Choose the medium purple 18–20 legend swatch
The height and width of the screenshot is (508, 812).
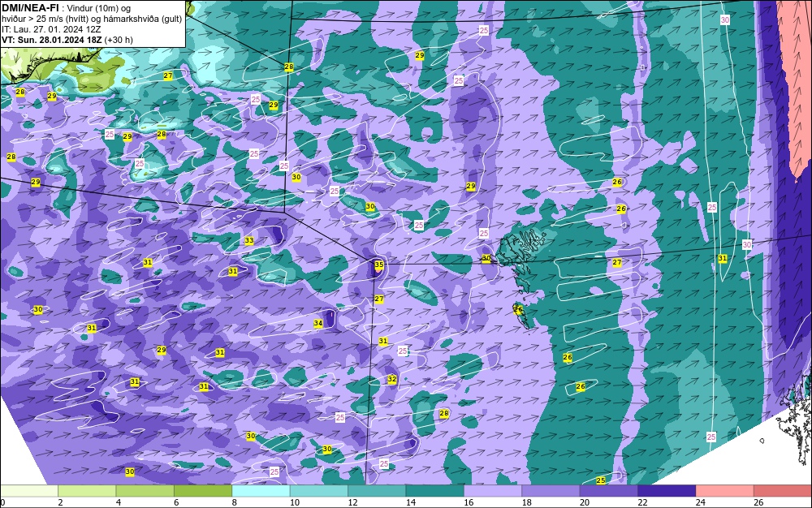551,491
